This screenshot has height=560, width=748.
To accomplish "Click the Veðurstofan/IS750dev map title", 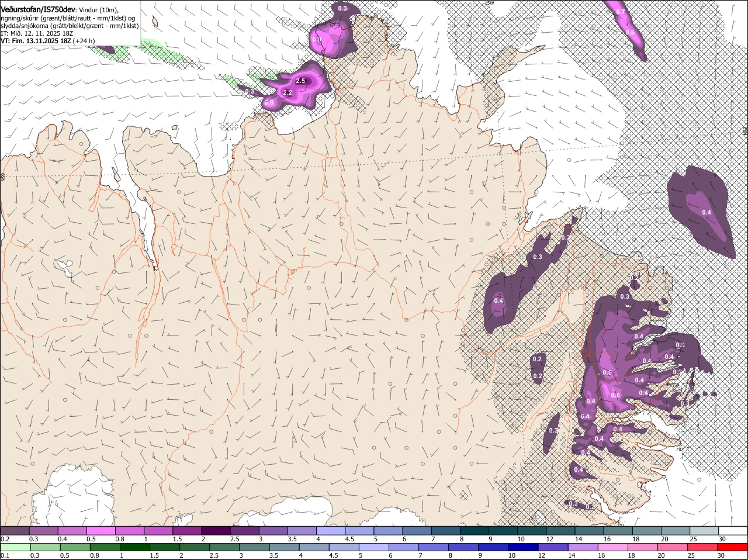I will pos(38,9).
